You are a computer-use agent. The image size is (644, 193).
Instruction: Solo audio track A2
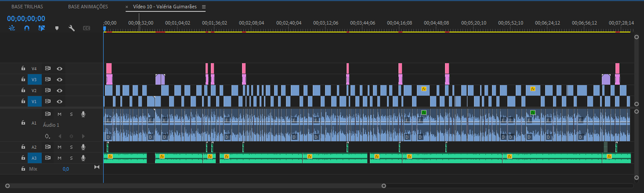click(x=71, y=147)
